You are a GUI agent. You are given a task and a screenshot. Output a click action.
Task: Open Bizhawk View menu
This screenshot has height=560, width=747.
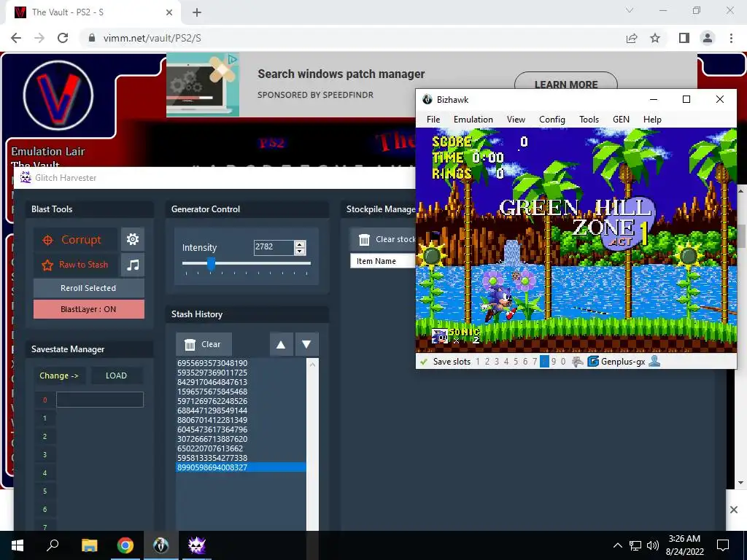(x=516, y=120)
